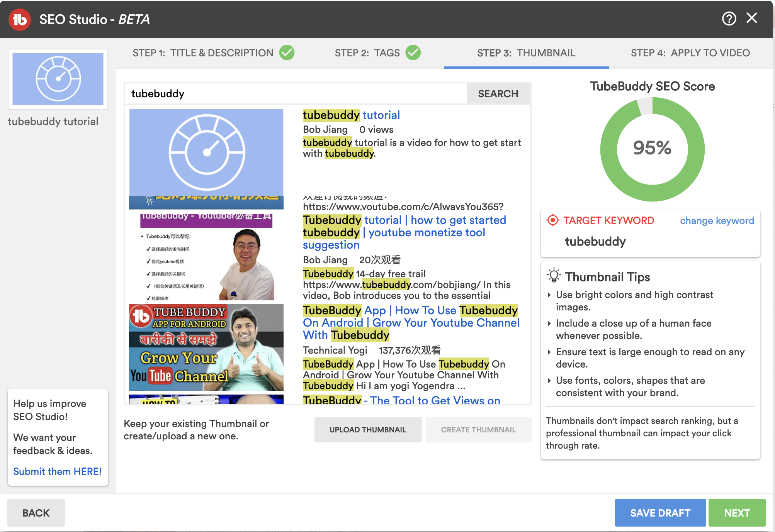Click the change keyword link
Image resolution: width=775 pixels, height=532 pixels.
717,220
